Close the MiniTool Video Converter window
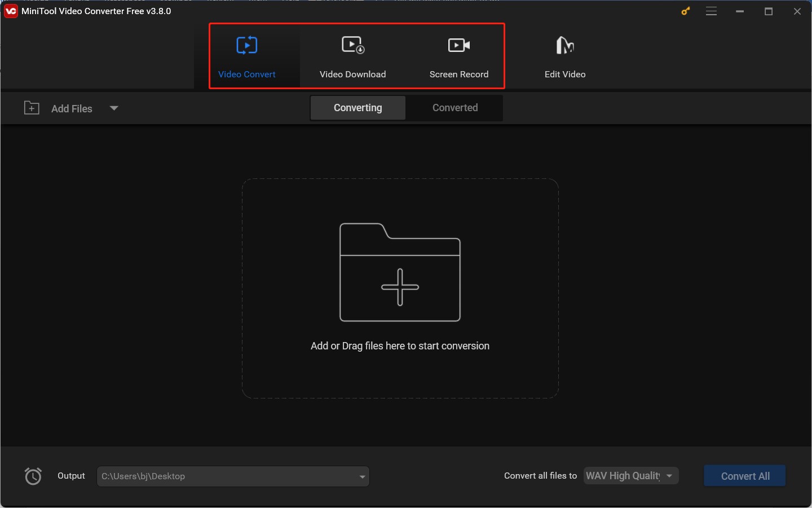This screenshot has height=508, width=812. pos(797,11)
